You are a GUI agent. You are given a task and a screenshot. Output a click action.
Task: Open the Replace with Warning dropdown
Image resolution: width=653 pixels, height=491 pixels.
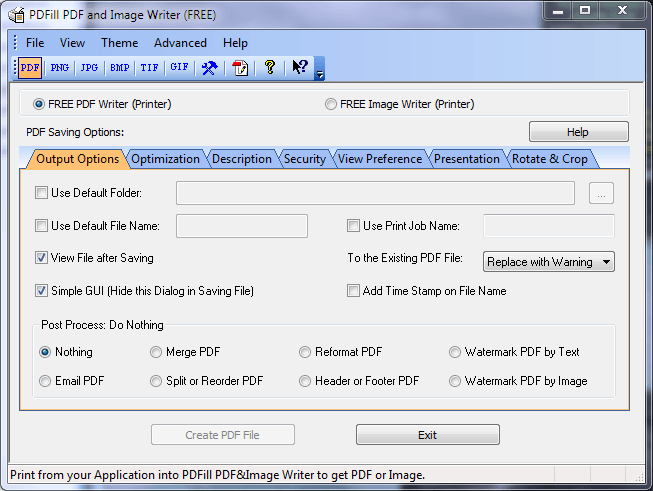coord(548,262)
